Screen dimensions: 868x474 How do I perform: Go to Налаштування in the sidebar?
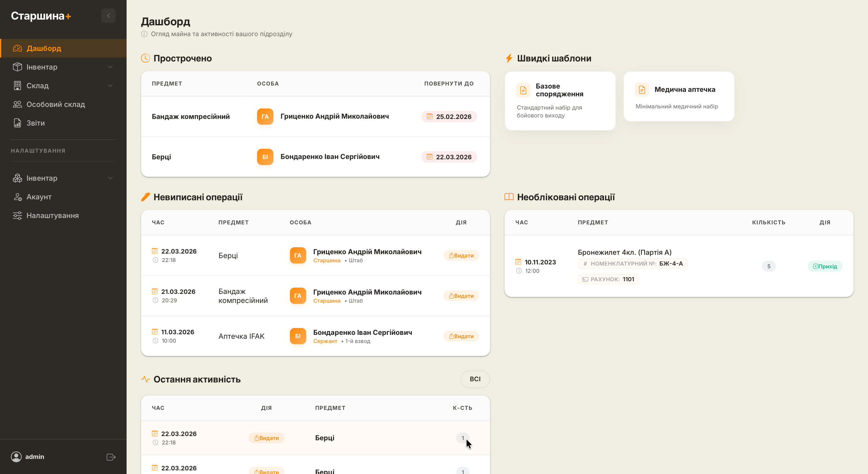52,215
